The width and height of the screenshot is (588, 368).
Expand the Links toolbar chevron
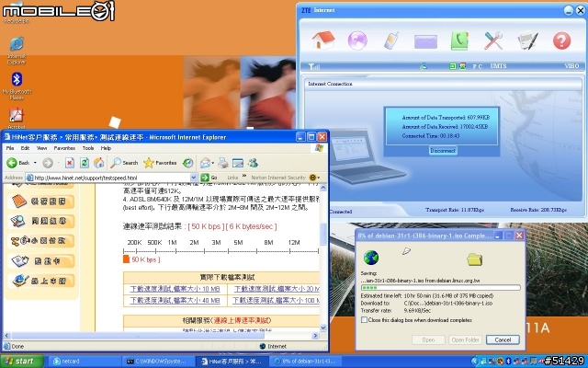pos(244,176)
